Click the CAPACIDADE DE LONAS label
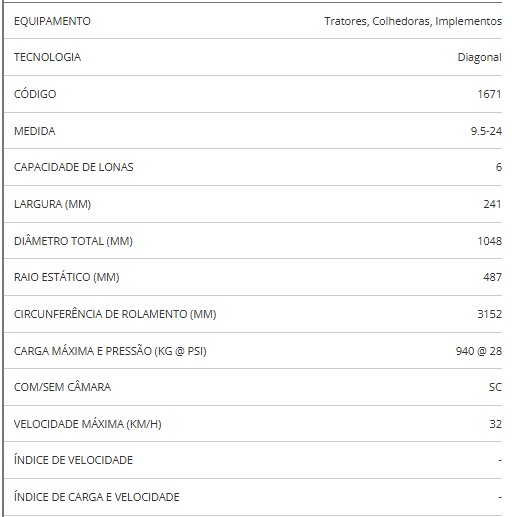The width and height of the screenshot is (512, 517). tap(74, 167)
